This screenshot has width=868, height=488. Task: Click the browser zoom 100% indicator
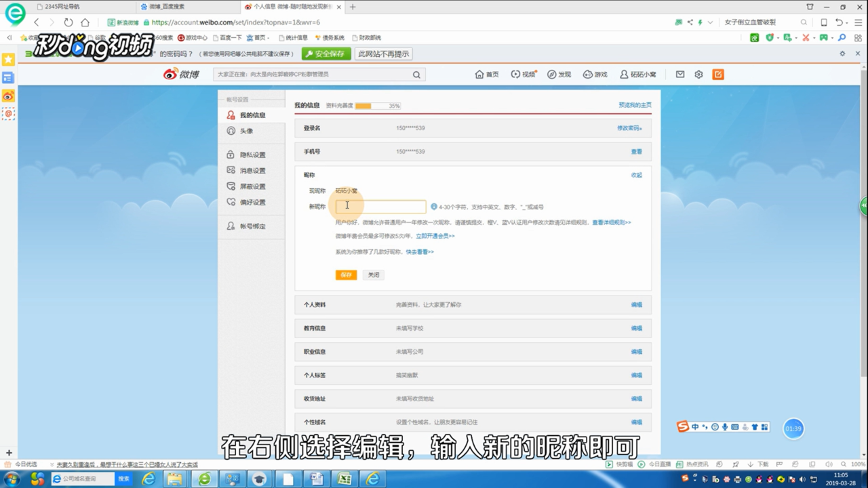click(857, 464)
